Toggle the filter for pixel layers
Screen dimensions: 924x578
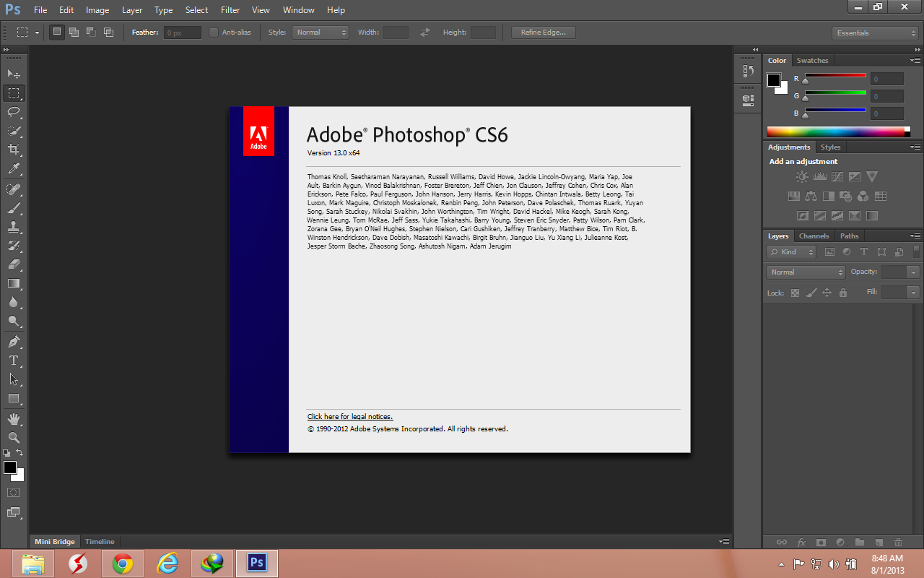coord(829,252)
